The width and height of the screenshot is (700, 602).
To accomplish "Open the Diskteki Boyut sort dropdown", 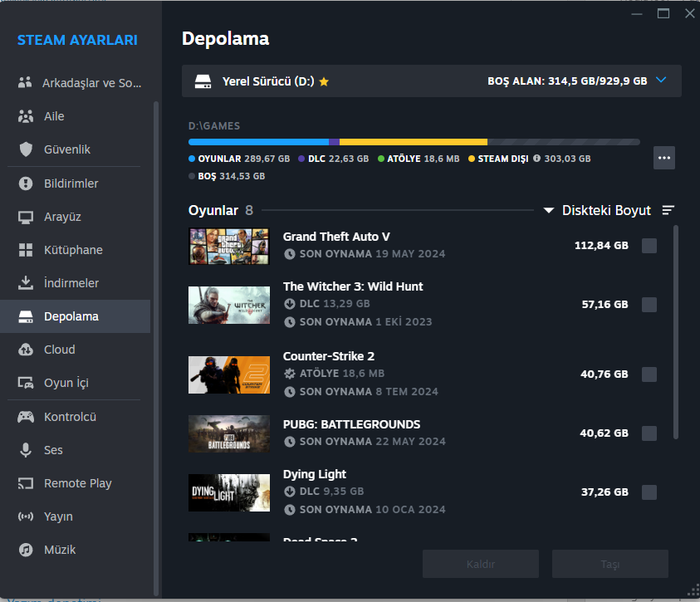I will tap(597, 210).
